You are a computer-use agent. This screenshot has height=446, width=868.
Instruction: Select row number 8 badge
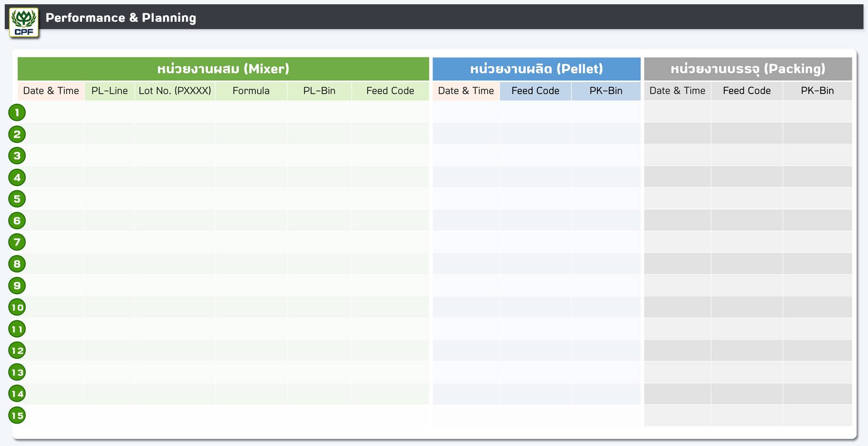tap(17, 264)
